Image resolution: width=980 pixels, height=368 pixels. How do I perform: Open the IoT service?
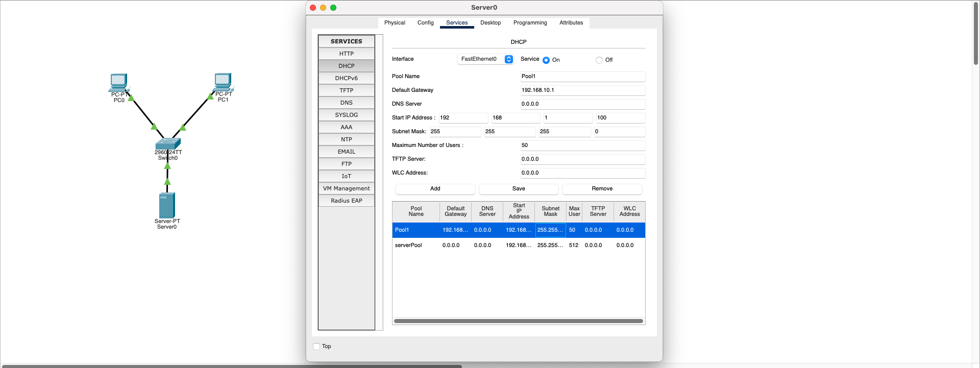pyautogui.click(x=347, y=176)
